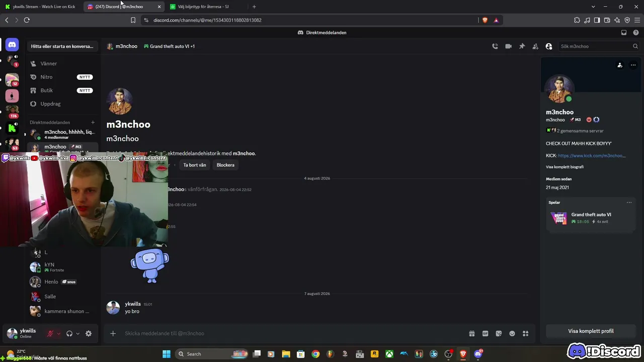
Task: Expand headphone output options
Action: pyautogui.click(x=77, y=333)
